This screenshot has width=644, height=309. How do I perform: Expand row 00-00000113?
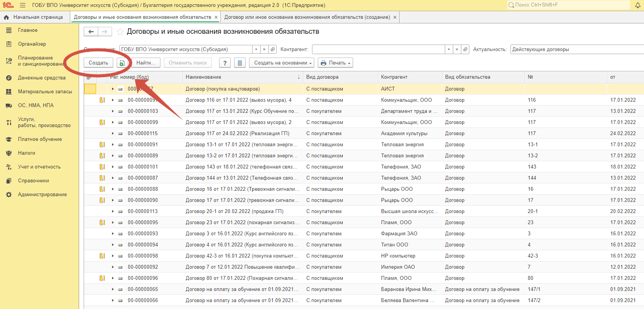point(113,212)
